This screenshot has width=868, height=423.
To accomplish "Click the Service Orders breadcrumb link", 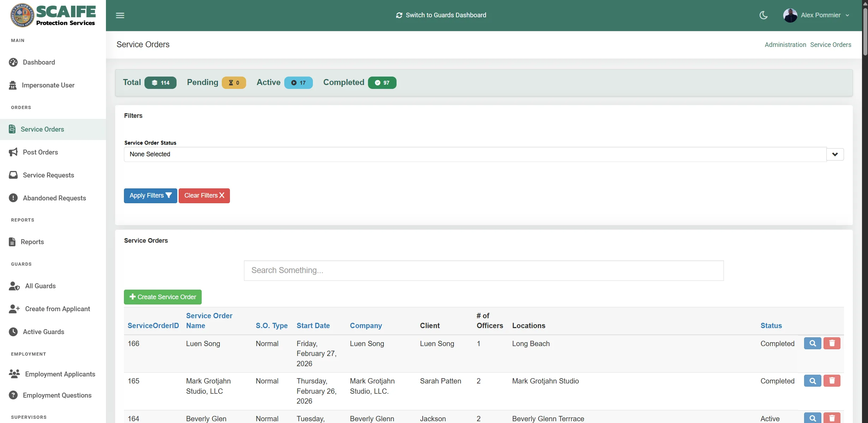I will 831,45.
